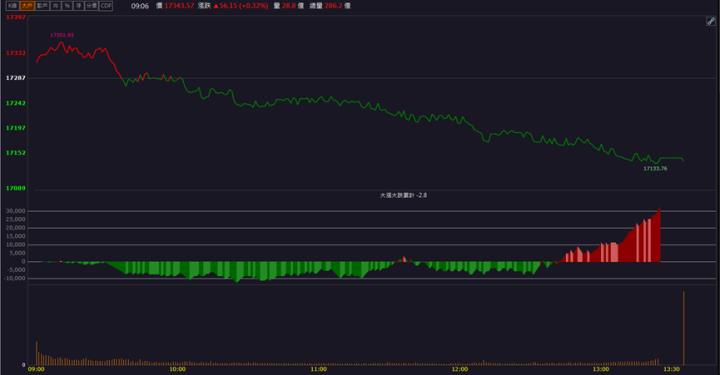Click the 11:00 time axis label
This screenshot has height=375, width=720.
[319, 369]
